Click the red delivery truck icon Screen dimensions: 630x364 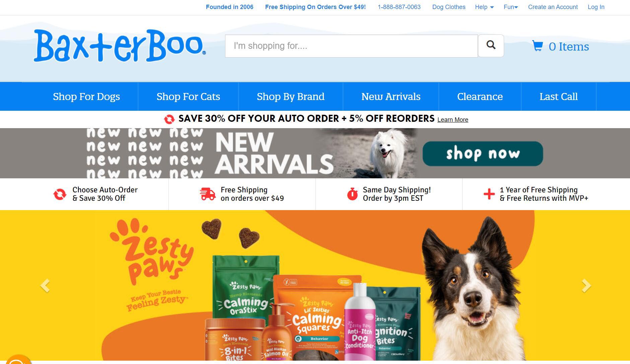208,194
